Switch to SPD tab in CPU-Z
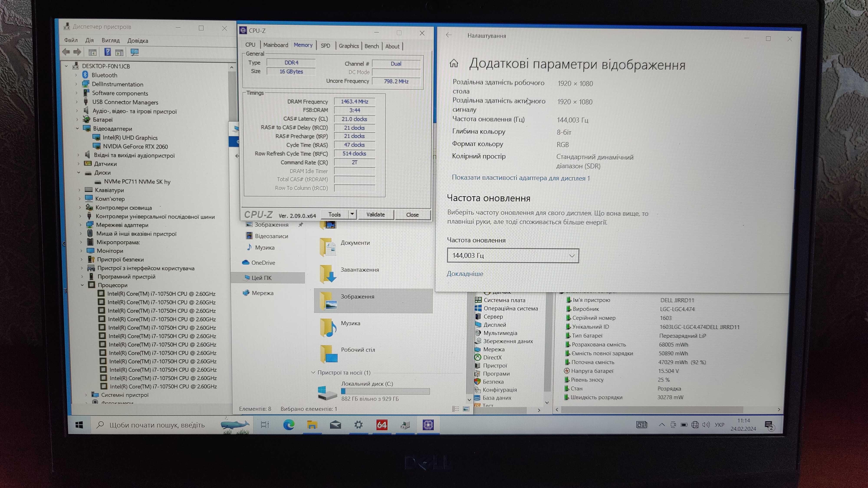868x488 pixels. point(325,46)
